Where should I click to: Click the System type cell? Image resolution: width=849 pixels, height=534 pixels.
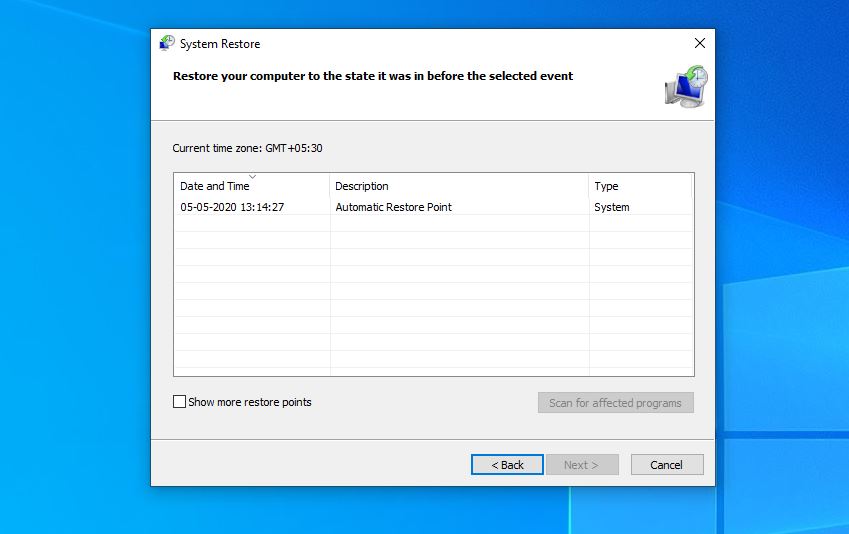[x=611, y=207]
